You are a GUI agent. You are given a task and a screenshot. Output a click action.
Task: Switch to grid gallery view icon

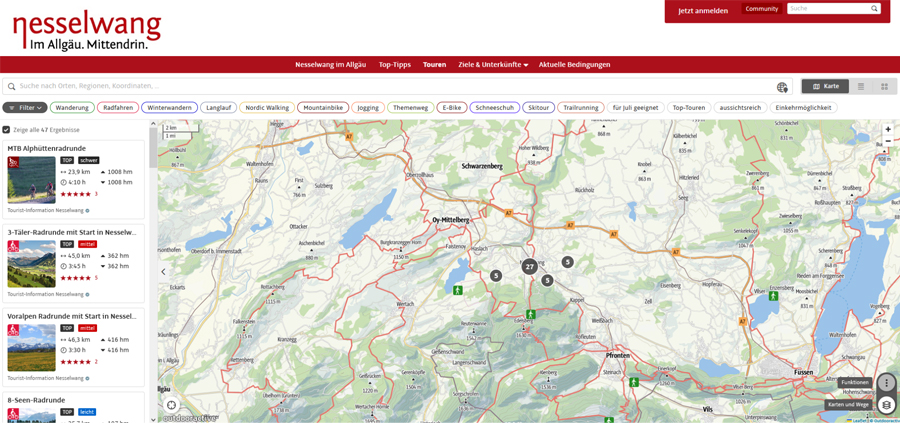pos(885,87)
